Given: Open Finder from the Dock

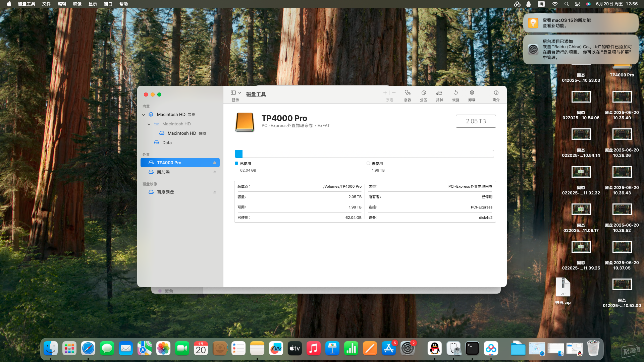Looking at the screenshot, I should 51,349.
